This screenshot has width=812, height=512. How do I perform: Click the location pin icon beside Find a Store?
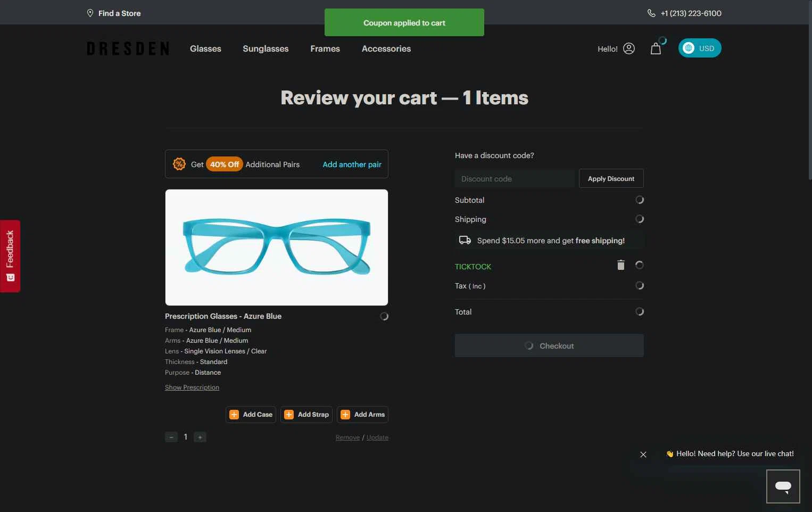click(x=90, y=13)
